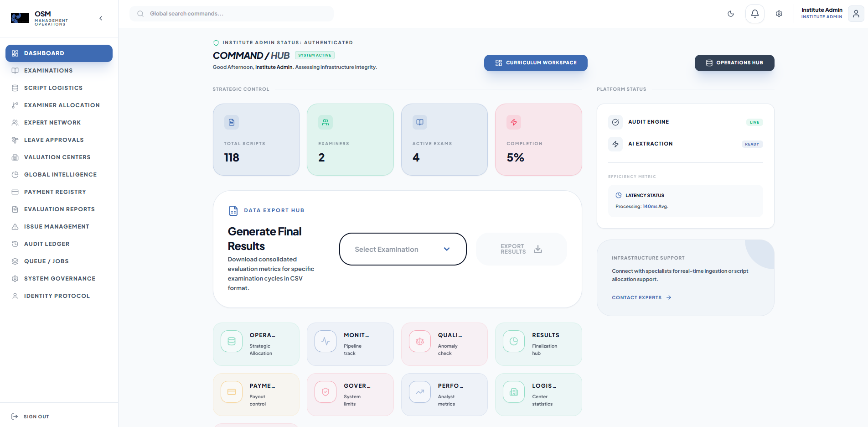This screenshot has width=868, height=427.
Task: Go to Examinations section
Action: point(59,71)
